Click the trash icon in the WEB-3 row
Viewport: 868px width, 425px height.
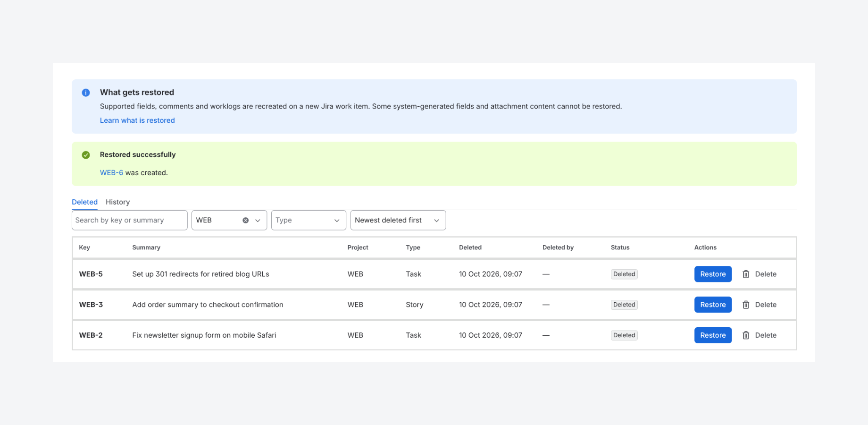[746, 305]
